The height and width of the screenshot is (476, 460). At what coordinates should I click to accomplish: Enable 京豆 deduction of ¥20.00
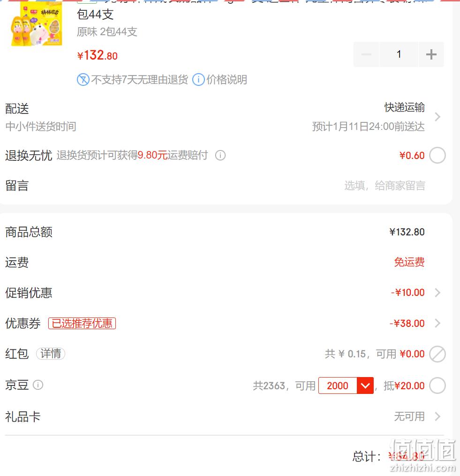(x=437, y=385)
